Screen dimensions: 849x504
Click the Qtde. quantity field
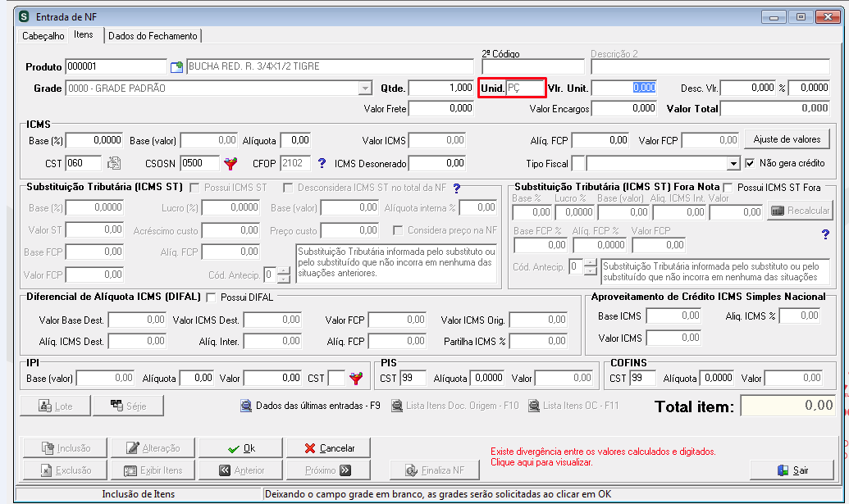441,88
